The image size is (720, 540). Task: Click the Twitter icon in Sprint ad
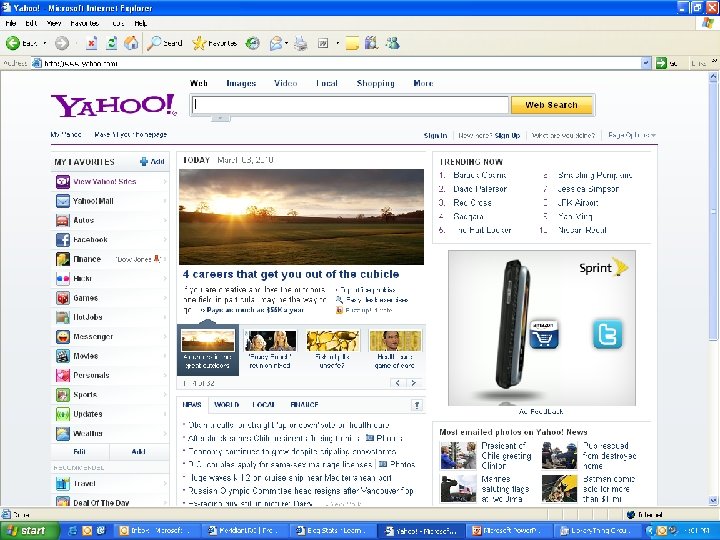(x=608, y=334)
